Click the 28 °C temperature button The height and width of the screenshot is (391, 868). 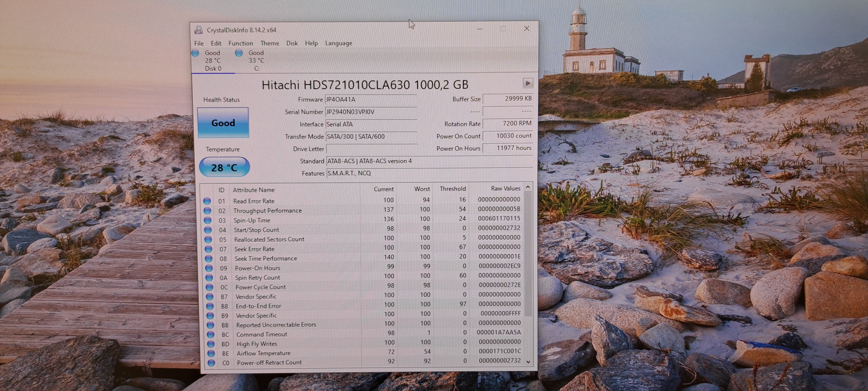224,167
